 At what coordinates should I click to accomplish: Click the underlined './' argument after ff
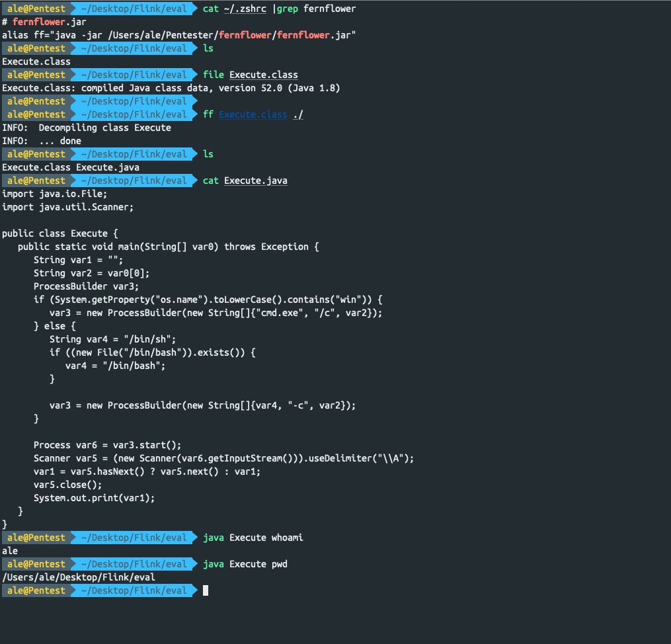[x=298, y=114]
